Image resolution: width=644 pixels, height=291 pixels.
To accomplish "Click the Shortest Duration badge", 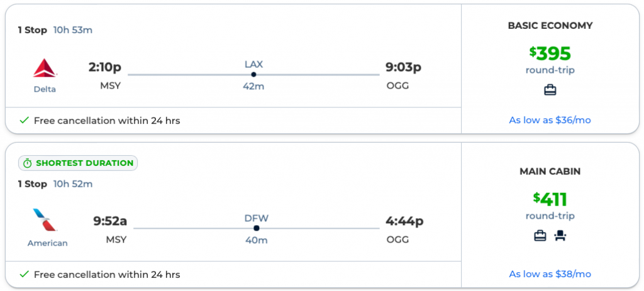I will pos(78,163).
